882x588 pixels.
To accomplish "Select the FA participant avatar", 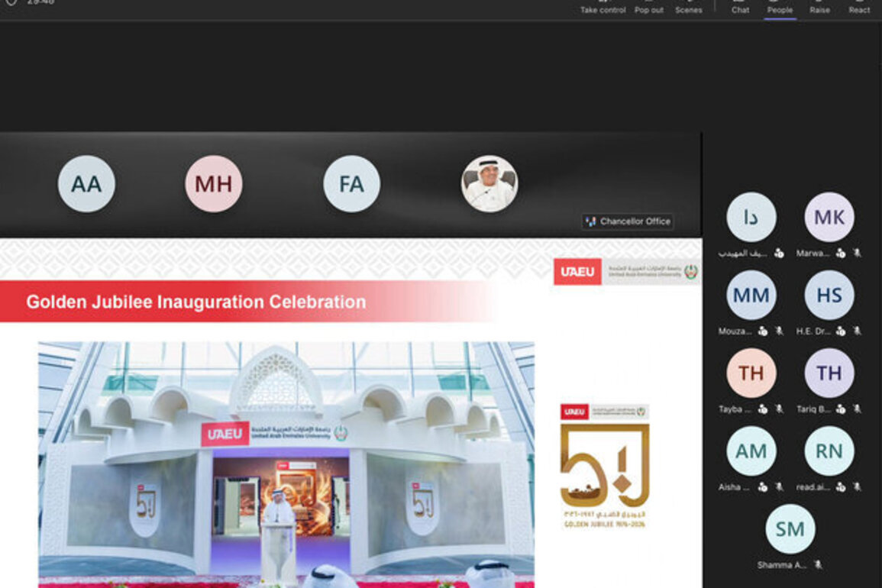I will [x=351, y=184].
